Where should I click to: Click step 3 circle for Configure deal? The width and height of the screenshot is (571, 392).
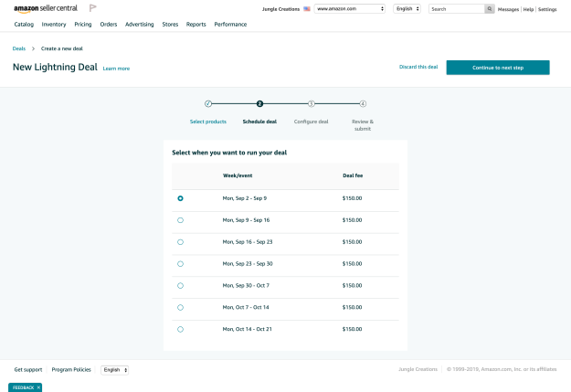coord(312,104)
